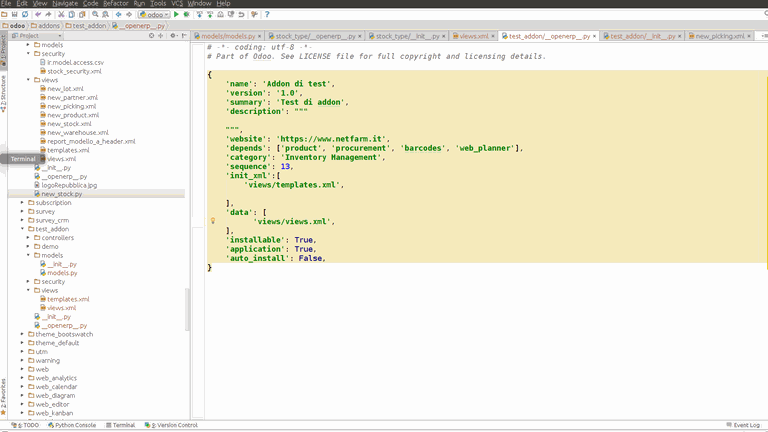
Task: Open the VCS menu
Action: [x=177, y=3]
